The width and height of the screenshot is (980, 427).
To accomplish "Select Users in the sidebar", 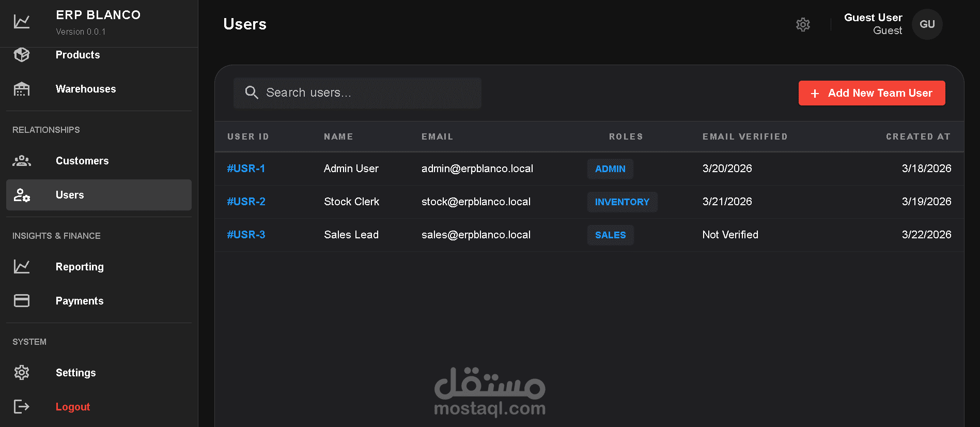I will pyautogui.click(x=99, y=195).
